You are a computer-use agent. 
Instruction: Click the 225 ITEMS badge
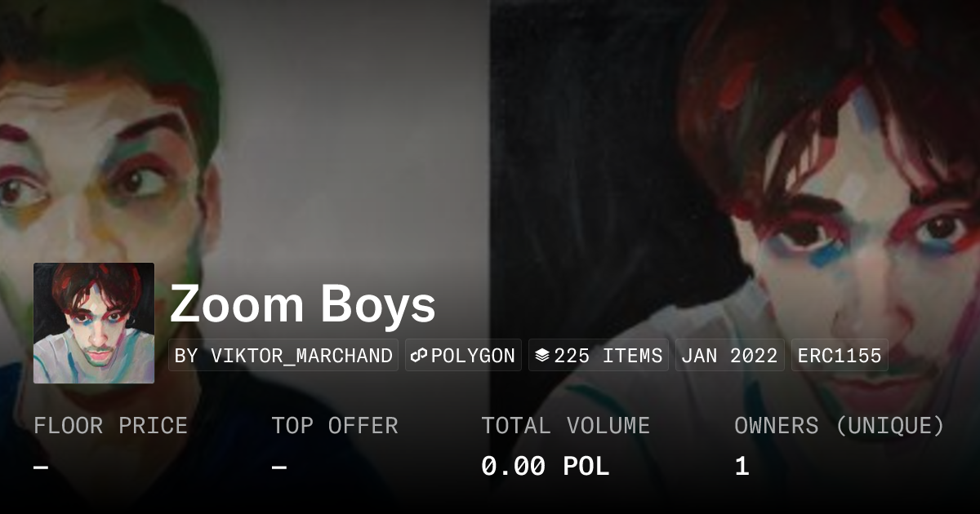pos(599,356)
